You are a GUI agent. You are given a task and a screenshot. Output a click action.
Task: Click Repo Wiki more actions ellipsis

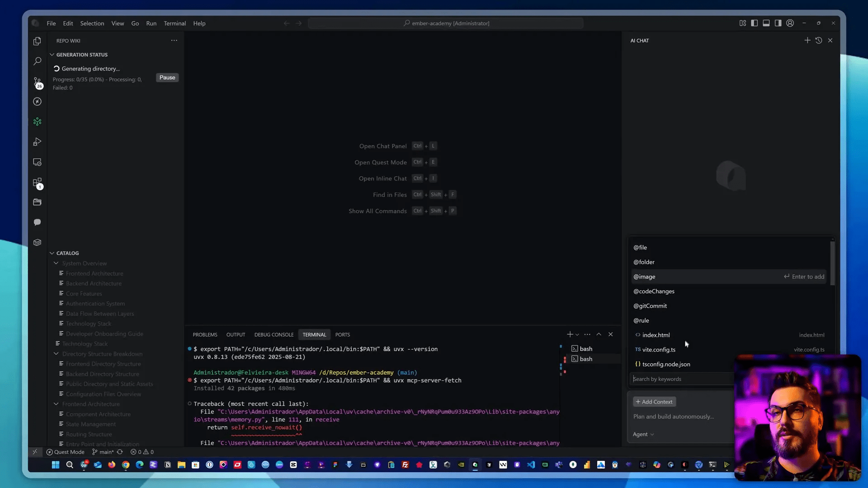[x=174, y=40]
